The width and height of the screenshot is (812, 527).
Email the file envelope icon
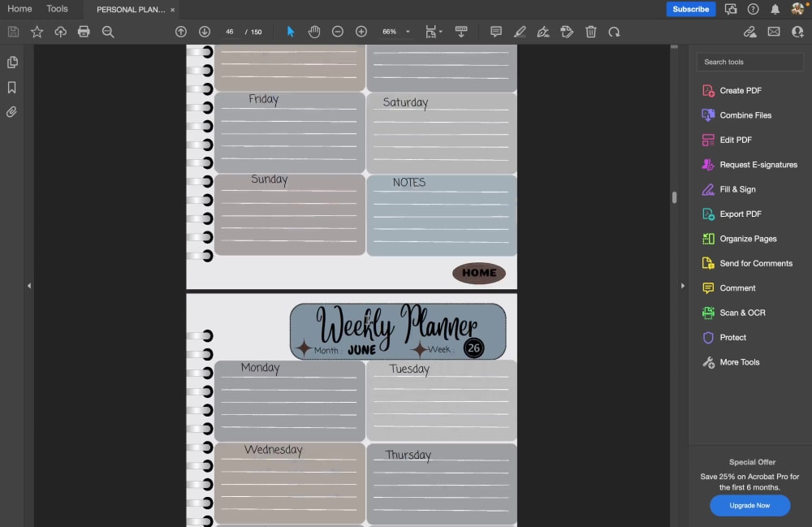pos(774,32)
